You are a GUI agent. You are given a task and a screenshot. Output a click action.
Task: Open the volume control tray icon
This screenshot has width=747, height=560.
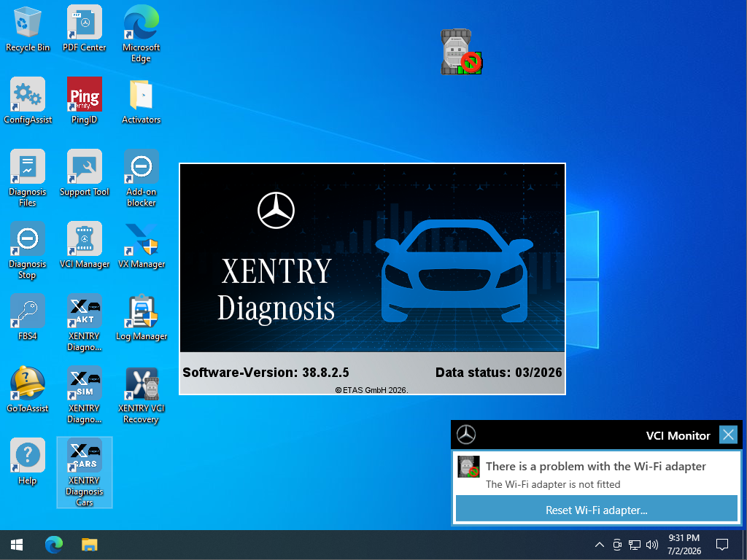click(x=652, y=545)
